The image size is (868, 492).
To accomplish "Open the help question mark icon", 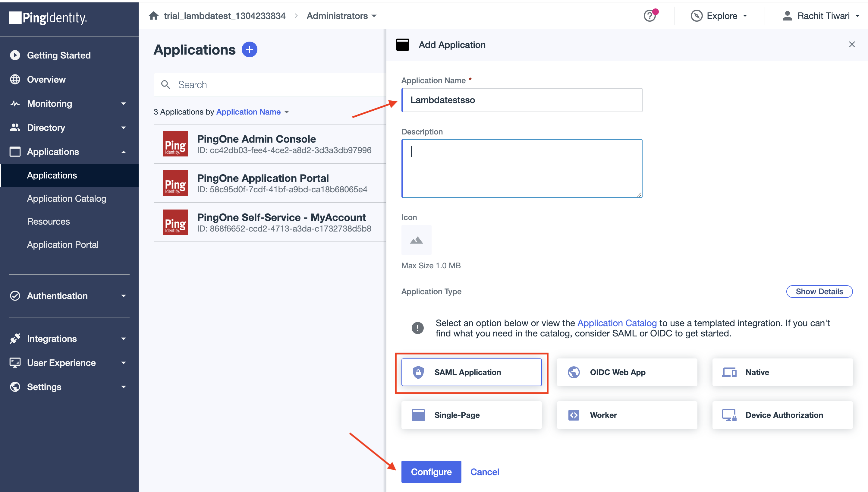I will click(x=649, y=16).
